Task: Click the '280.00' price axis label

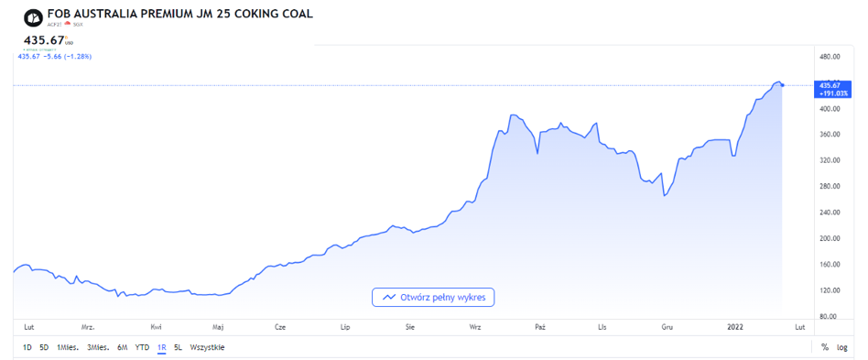Action: [x=830, y=187]
